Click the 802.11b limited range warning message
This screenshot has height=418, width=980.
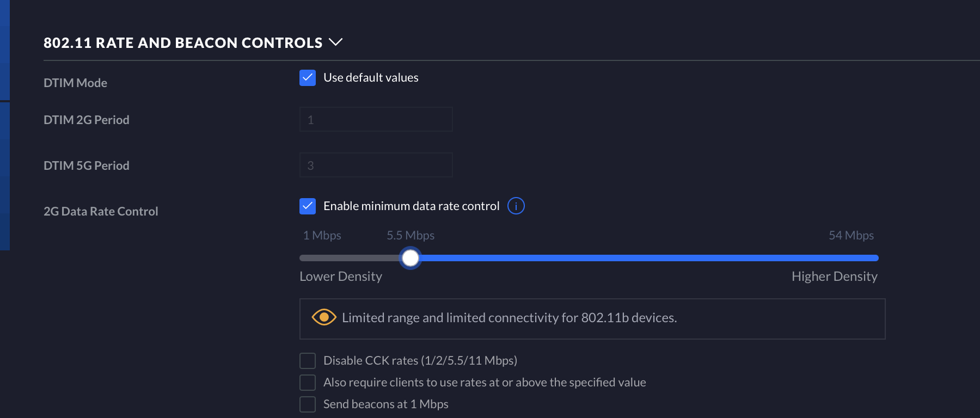pos(509,318)
